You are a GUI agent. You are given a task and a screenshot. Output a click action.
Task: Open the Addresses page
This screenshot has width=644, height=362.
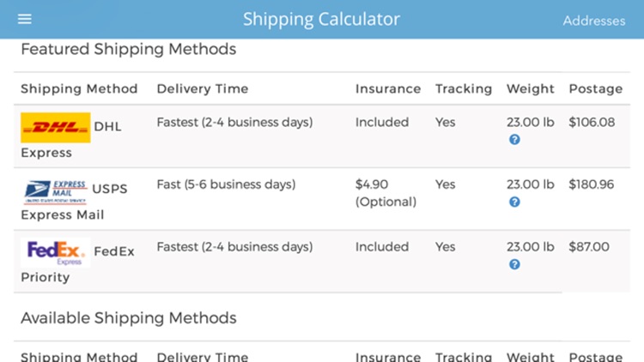pyautogui.click(x=594, y=21)
